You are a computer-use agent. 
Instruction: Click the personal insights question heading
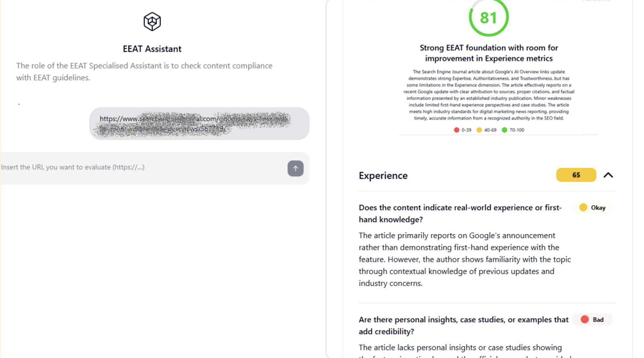tap(463, 326)
